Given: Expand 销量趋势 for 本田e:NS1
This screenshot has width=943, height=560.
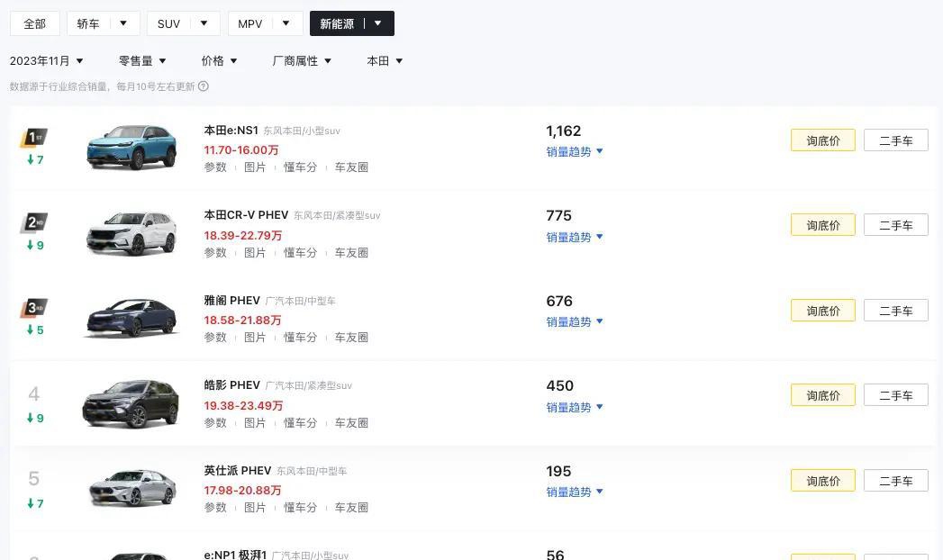Looking at the screenshot, I should coord(575,151).
